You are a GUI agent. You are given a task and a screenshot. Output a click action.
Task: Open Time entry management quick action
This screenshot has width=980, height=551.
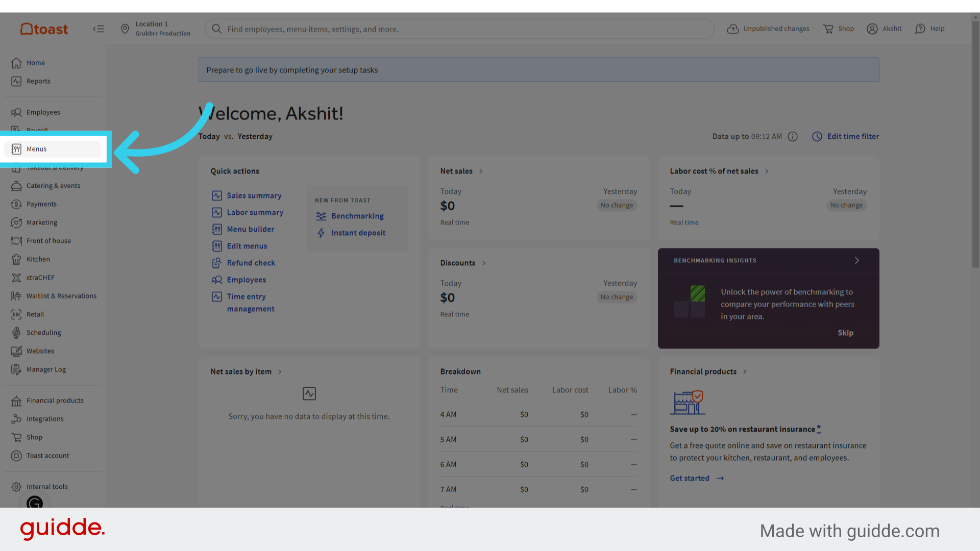tap(243, 303)
